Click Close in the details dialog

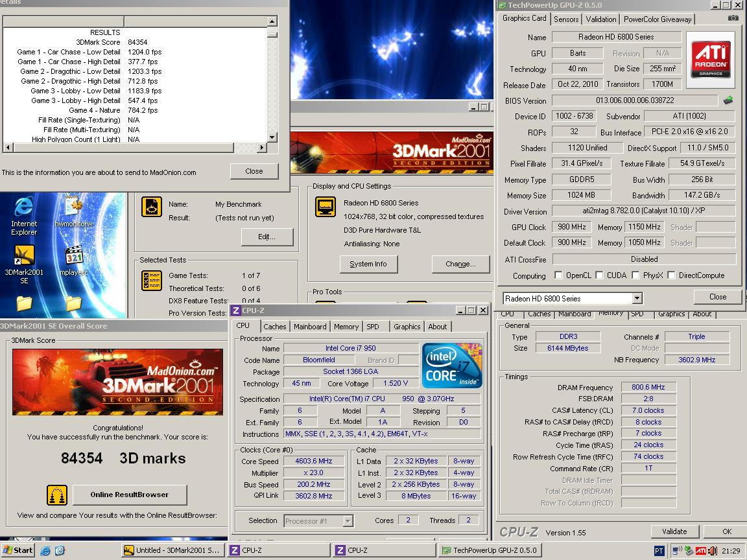coord(254,171)
